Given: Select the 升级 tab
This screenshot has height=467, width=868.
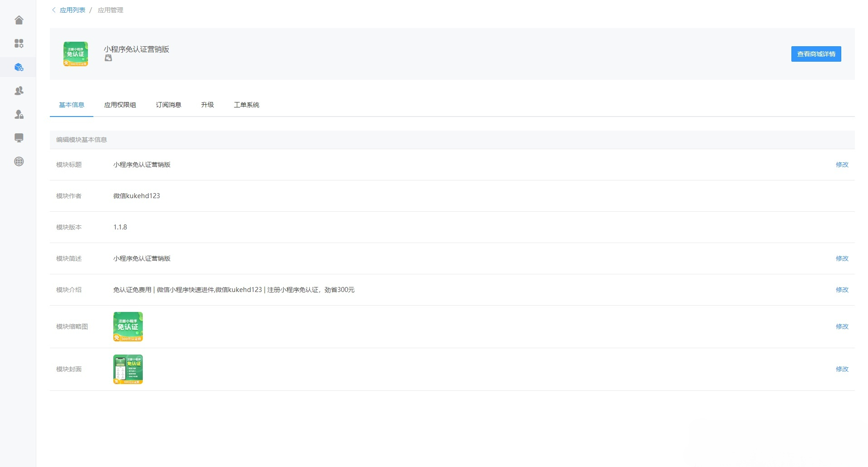Looking at the screenshot, I should click(207, 104).
